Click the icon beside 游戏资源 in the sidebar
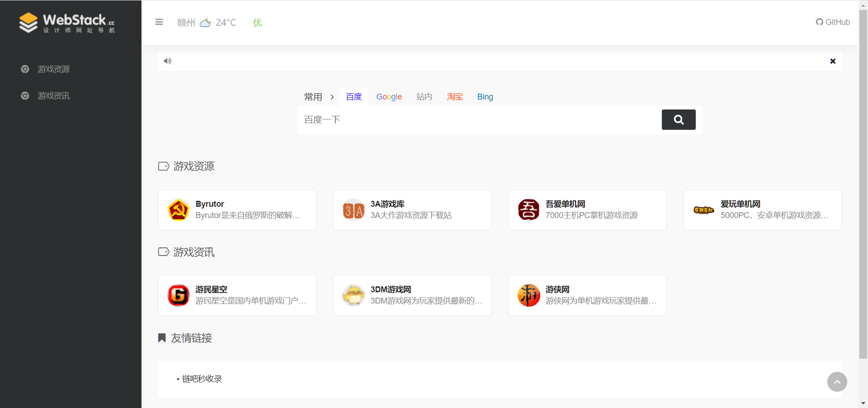This screenshot has width=868, height=408. [x=25, y=69]
